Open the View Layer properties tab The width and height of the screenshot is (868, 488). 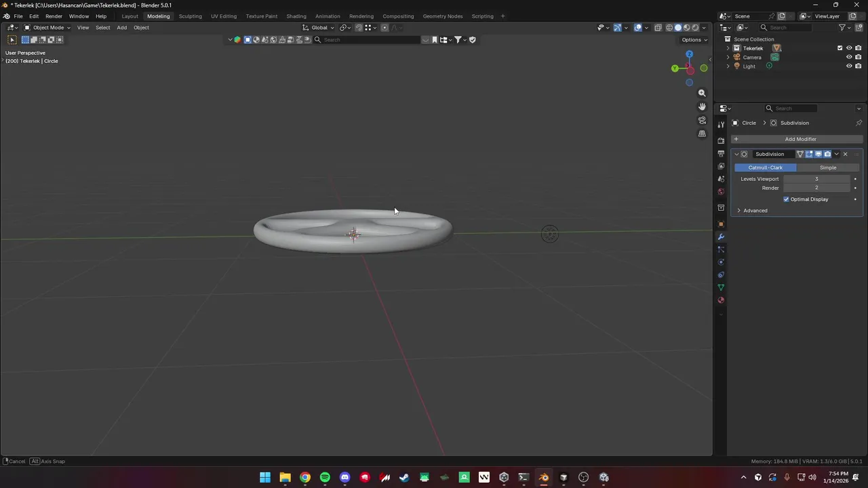point(721,166)
